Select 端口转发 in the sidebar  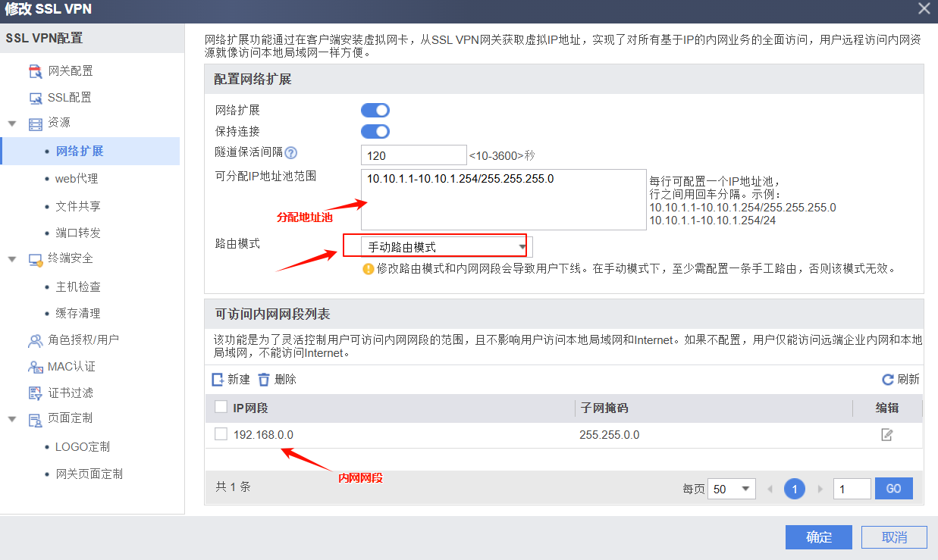click(x=78, y=233)
